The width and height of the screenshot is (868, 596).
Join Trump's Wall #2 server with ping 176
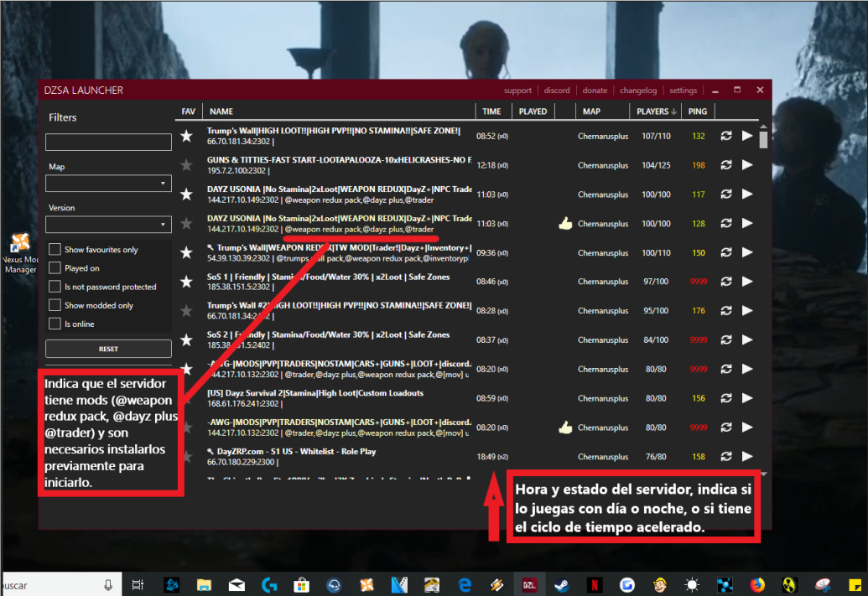[x=747, y=310]
